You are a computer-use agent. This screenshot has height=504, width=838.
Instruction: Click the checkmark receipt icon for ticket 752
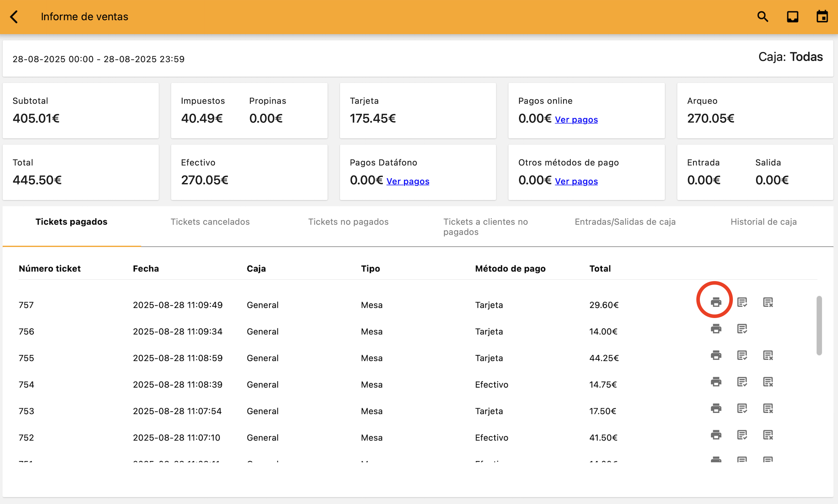[742, 435]
